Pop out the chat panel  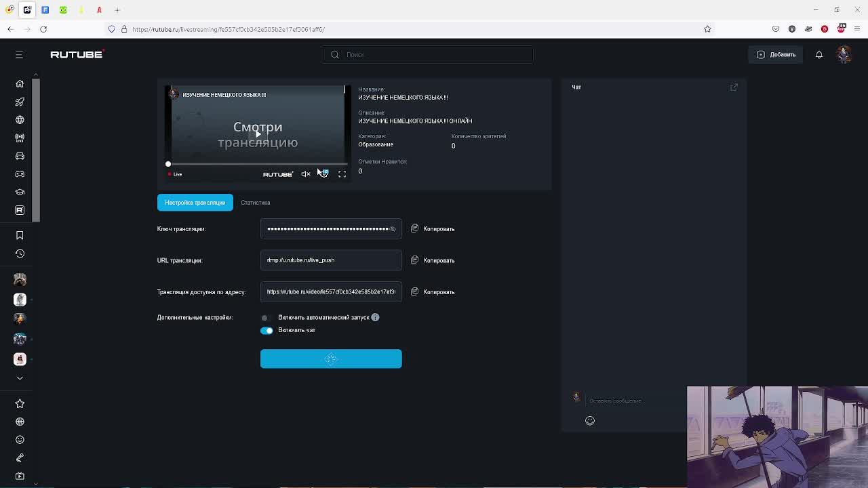pos(734,87)
